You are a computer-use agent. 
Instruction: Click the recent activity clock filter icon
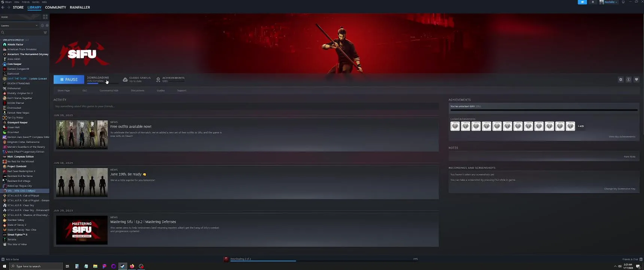(42, 25)
